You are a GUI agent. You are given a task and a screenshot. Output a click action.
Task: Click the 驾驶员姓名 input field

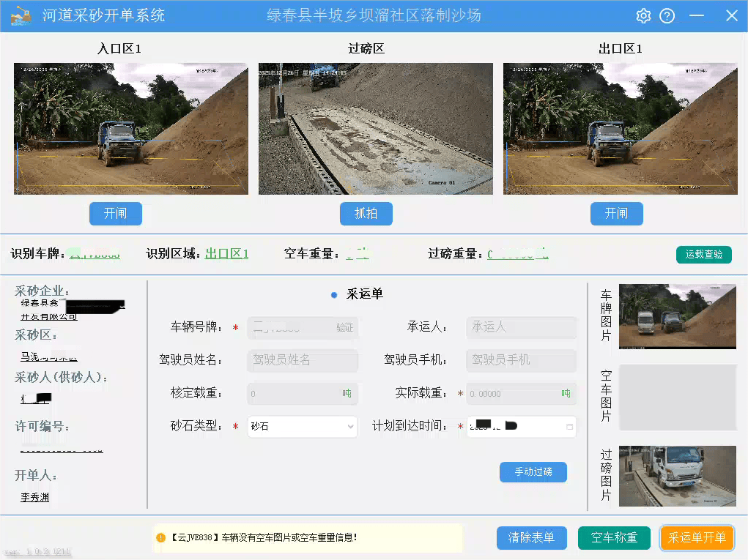(x=302, y=360)
